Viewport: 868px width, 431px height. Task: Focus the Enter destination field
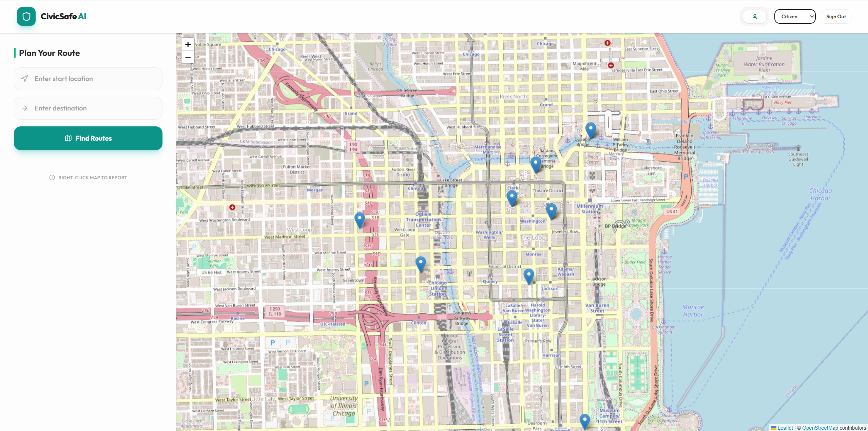[x=88, y=108]
